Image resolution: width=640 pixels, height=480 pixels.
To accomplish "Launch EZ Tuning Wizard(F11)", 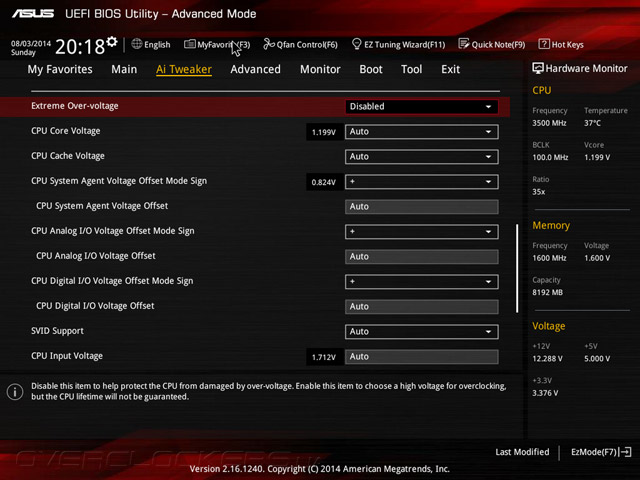I will point(398,44).
